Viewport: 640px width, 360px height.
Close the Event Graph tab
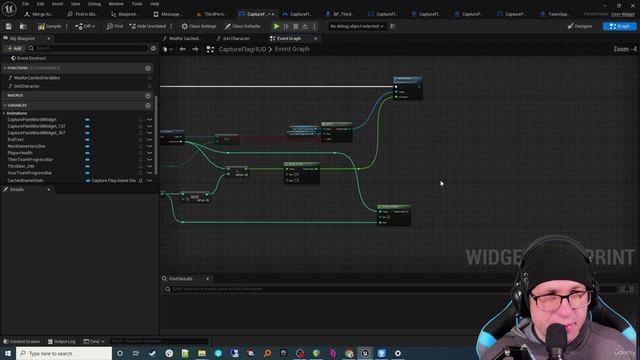[x=316, y=38]
